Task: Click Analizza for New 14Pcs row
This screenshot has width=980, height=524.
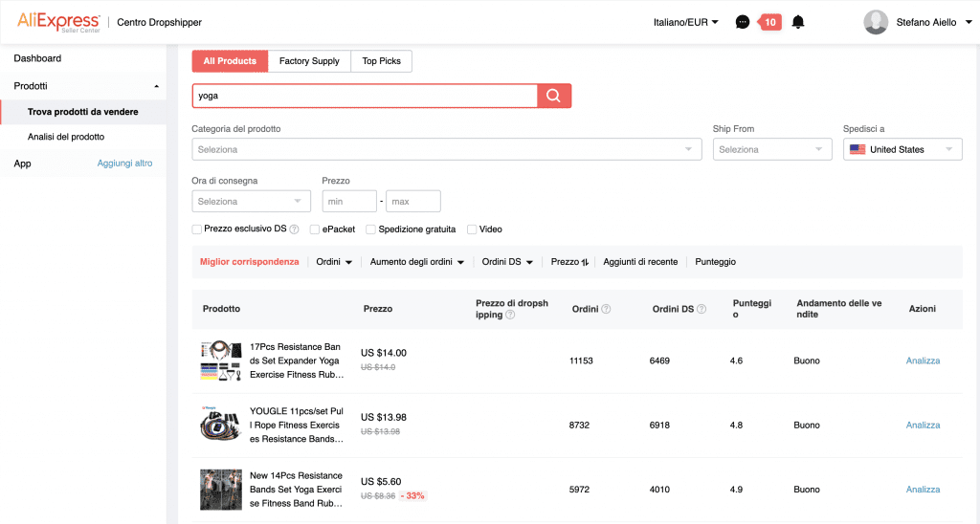Action: 924,490
